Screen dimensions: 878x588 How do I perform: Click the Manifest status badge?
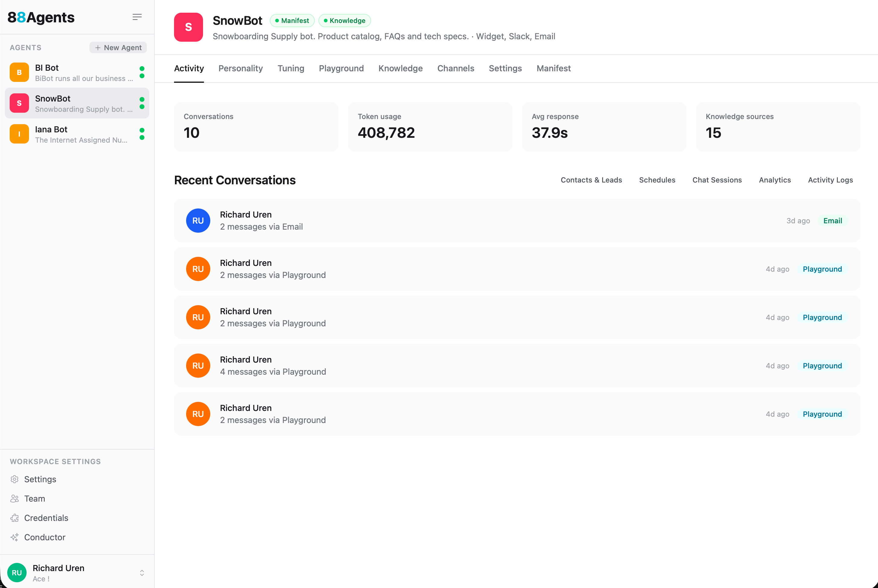[292, 21]
